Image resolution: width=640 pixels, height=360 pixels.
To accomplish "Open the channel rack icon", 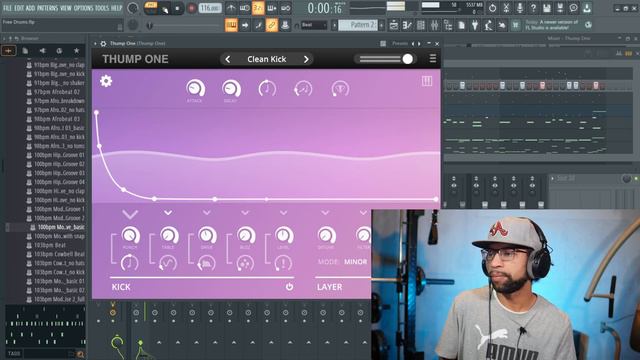I will [x=421, y=25].
